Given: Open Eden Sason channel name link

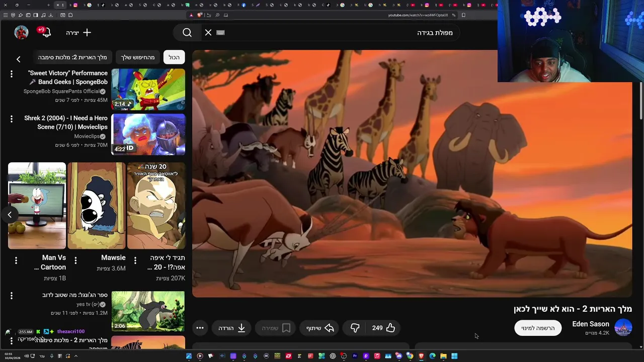Looking at the screenshot, I should [x=591, y=324].
